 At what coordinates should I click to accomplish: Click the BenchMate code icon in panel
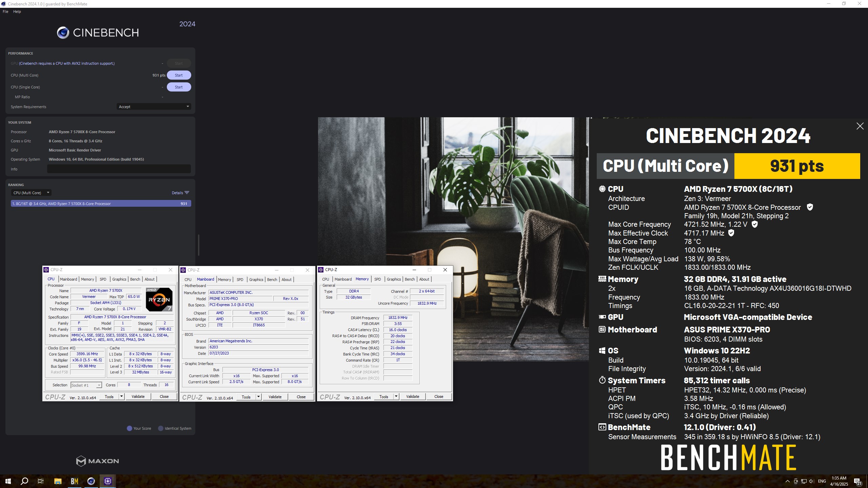pyautogui.click(x=602, y=427)
